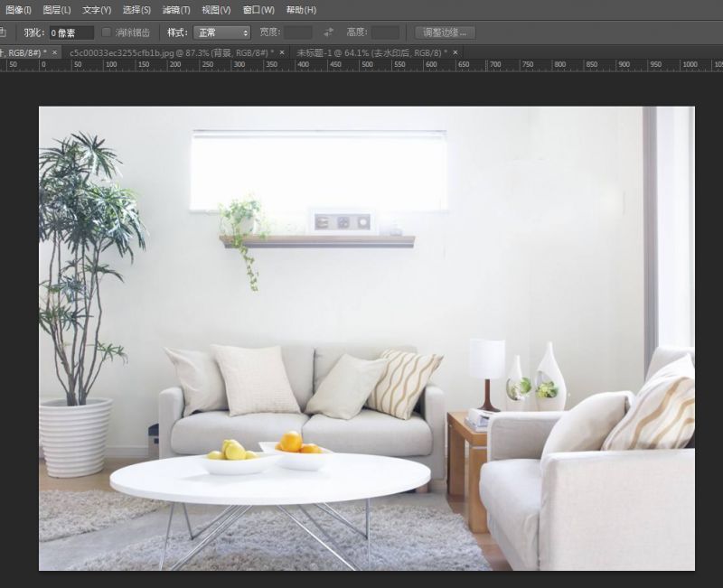Click the horizontal ruler above the canvas
This screenshot has width=723, height=588.
361,65
